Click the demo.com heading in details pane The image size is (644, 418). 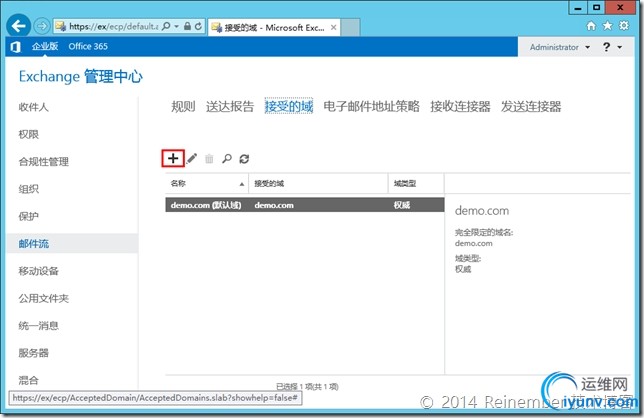482,211
